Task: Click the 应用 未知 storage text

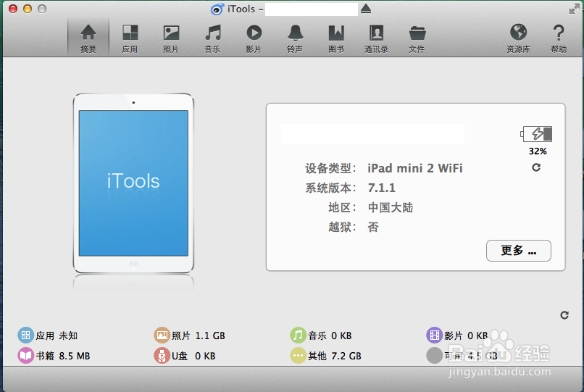Action: click(x=57, y=335)
